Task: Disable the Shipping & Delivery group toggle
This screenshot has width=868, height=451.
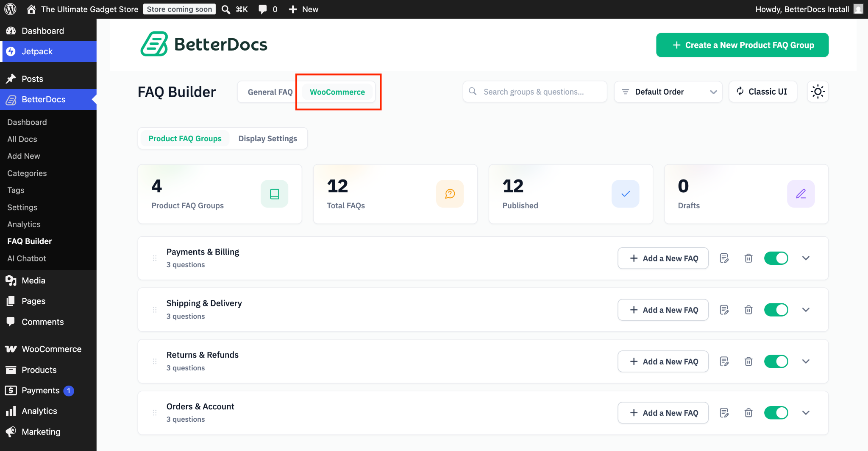Action: (x=776, y=310)
